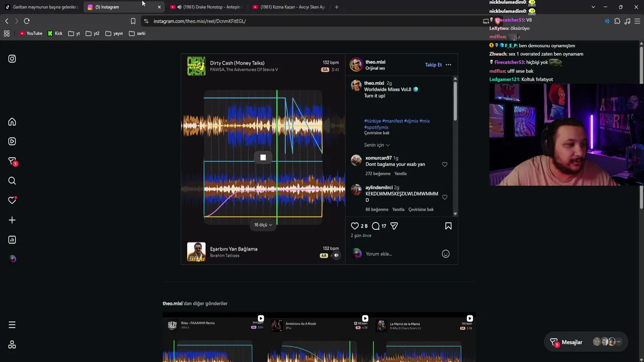
Task: Open Direct messages icon in sidebar
Action: point(12,161)
